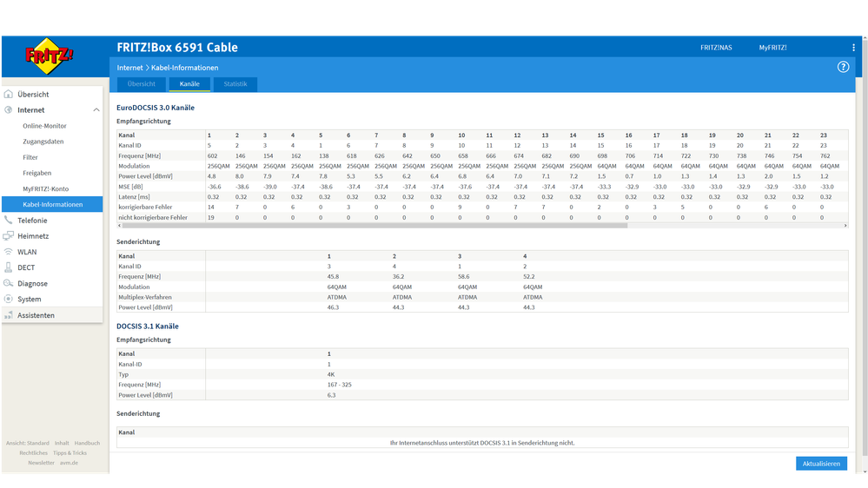Switch to the Statistik tab
The image size is (868, 488).
click(235, 84)
